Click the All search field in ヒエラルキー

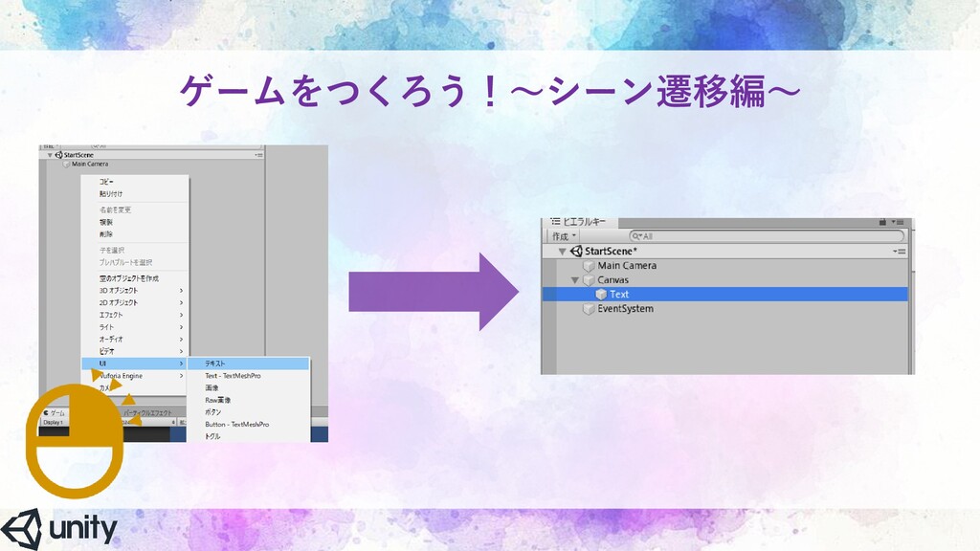pos(767,236)
